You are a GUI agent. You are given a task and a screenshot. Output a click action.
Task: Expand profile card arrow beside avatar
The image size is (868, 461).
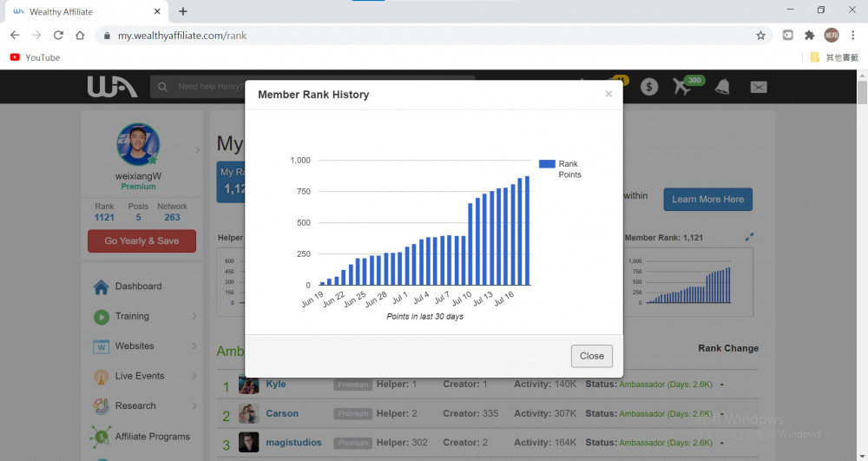[x=198, y=149]
